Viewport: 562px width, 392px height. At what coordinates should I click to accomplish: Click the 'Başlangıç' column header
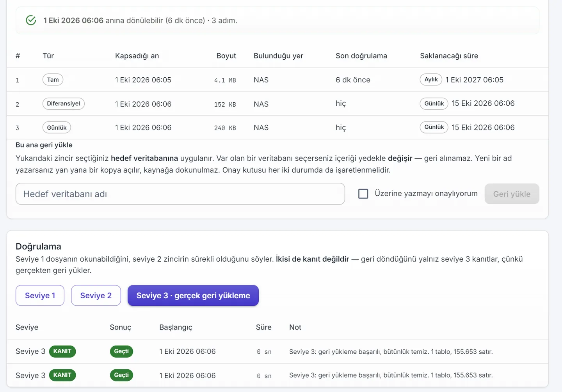[x=176, y=327]
